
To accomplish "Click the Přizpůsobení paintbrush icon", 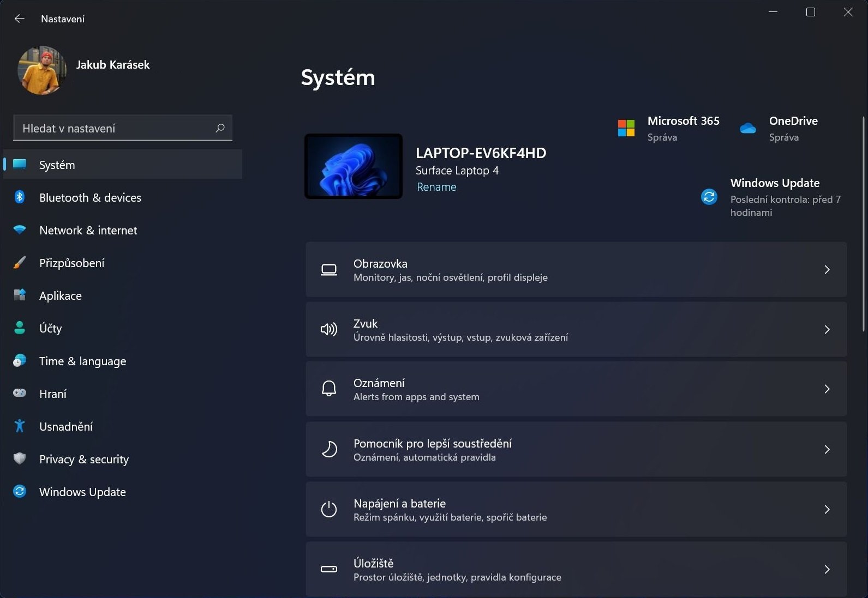I will (x=20, y=262).
